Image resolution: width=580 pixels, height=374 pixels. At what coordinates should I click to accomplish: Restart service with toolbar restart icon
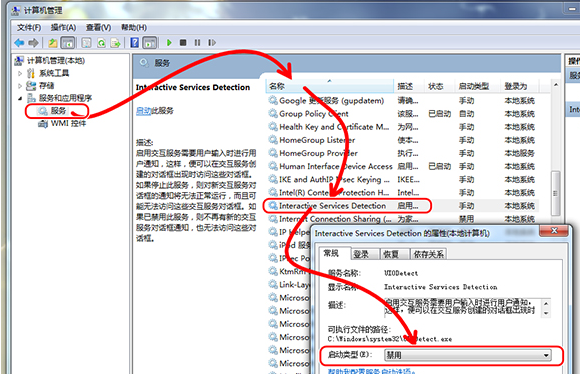[x=212, y=43]
